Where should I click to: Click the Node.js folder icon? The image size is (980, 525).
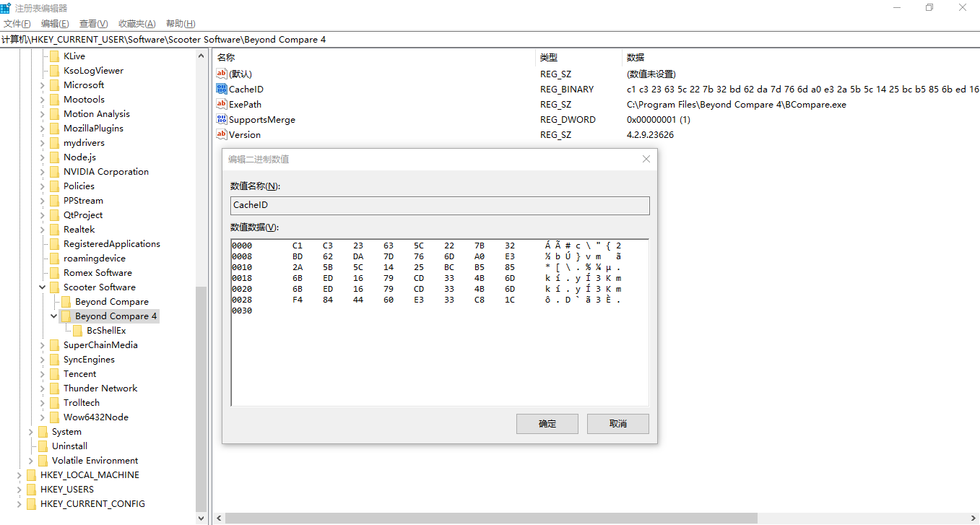(x=55, y=157)
